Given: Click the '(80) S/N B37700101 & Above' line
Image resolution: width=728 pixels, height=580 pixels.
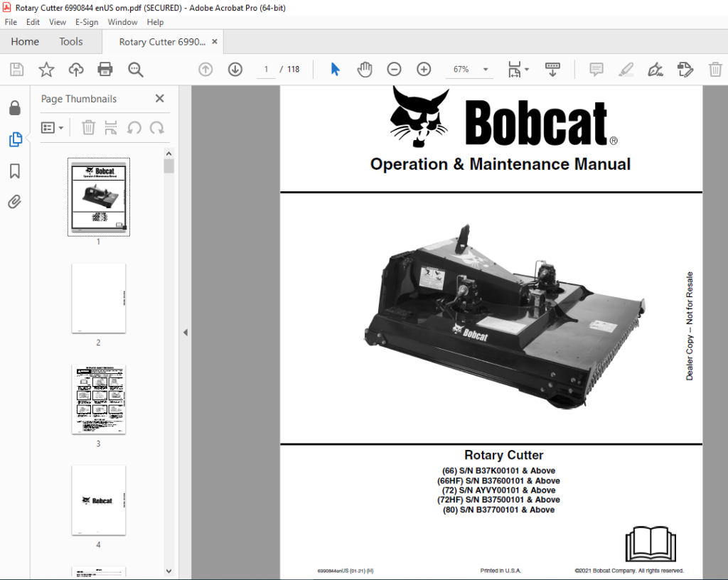Looking at the screenshot, I should pyautogui.click(x=498, y=510).
